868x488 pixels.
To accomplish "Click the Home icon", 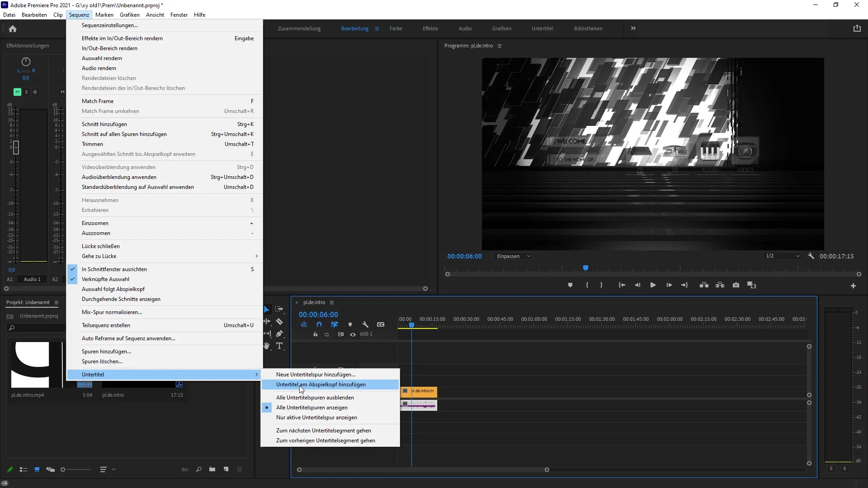I will (13, 29).
